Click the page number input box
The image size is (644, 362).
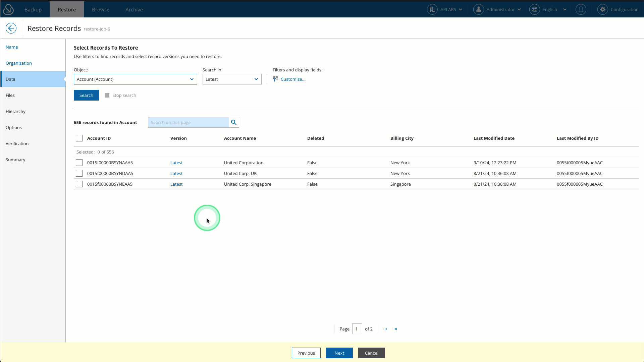tap(357, 329)
